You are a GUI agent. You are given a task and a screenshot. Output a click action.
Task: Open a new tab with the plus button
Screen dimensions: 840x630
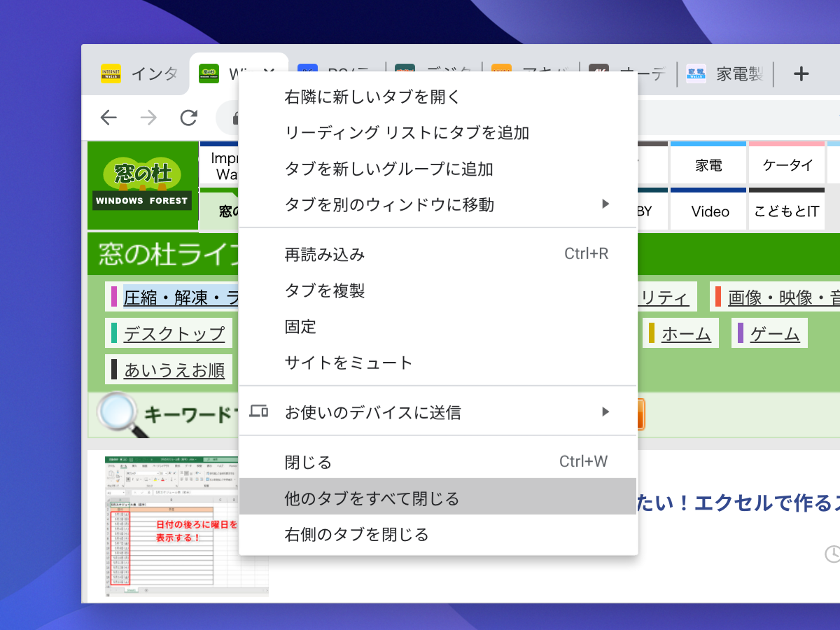[800, 73]
